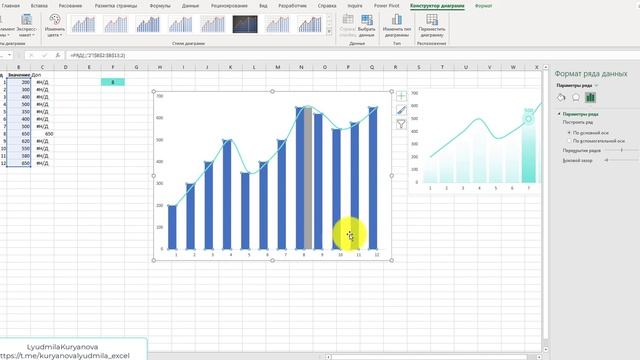Viewport: 640px width, 360px height.
Task: Expand the chart styles gallery More arrow
Action: pyautogui.click(x=329, y=31)
